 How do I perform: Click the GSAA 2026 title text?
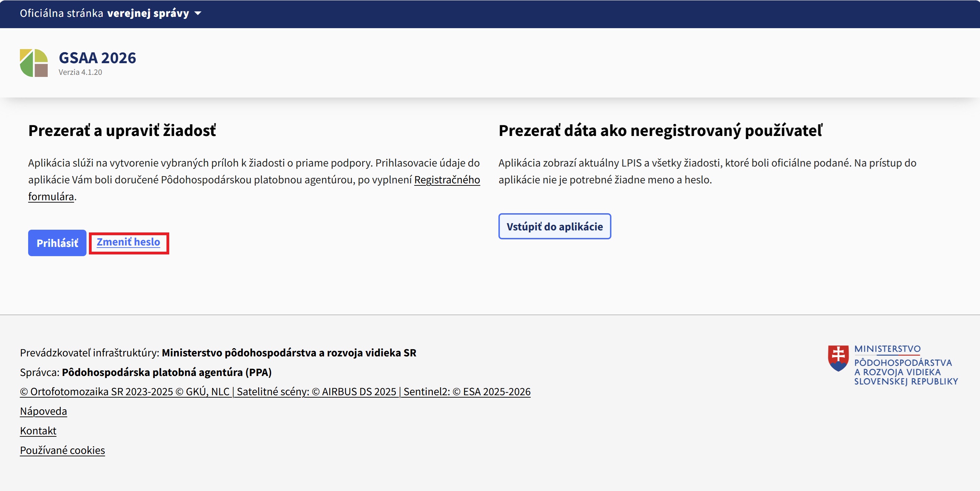coord(97,58)
